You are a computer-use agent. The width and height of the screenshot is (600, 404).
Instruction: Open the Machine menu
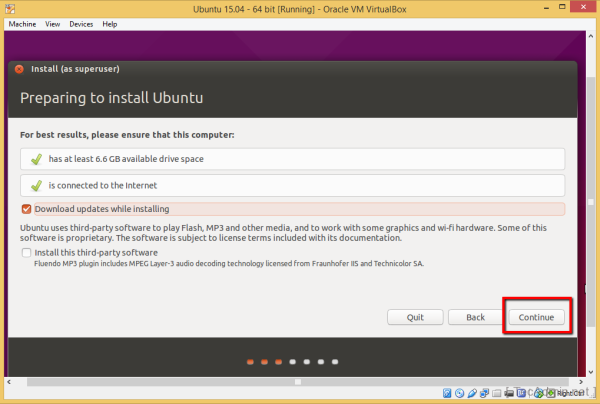click(x=22, y=23)
